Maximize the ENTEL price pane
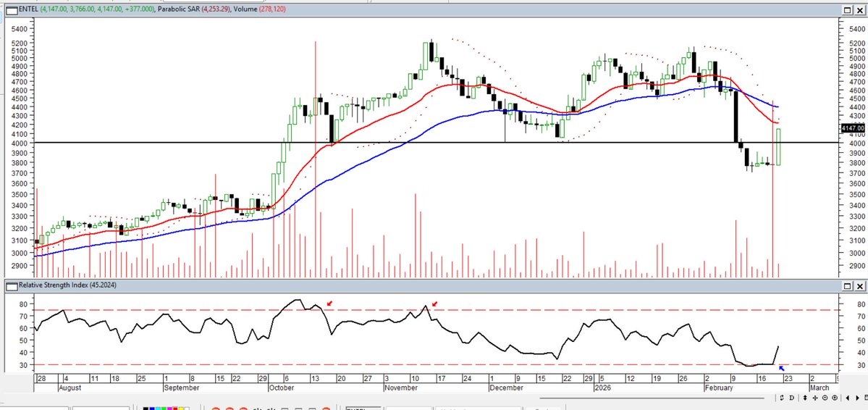The height and width of the screenshot is (410, 868). tap(848, 10)
